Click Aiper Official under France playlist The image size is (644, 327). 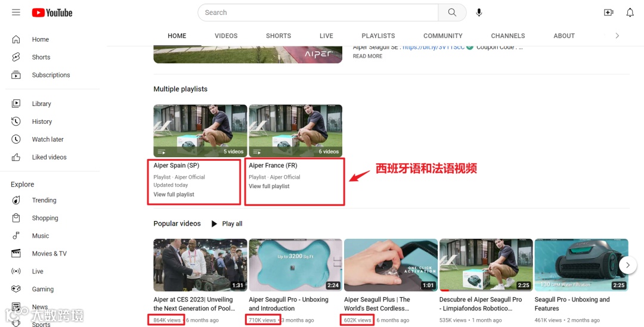(x=285, y=177)
